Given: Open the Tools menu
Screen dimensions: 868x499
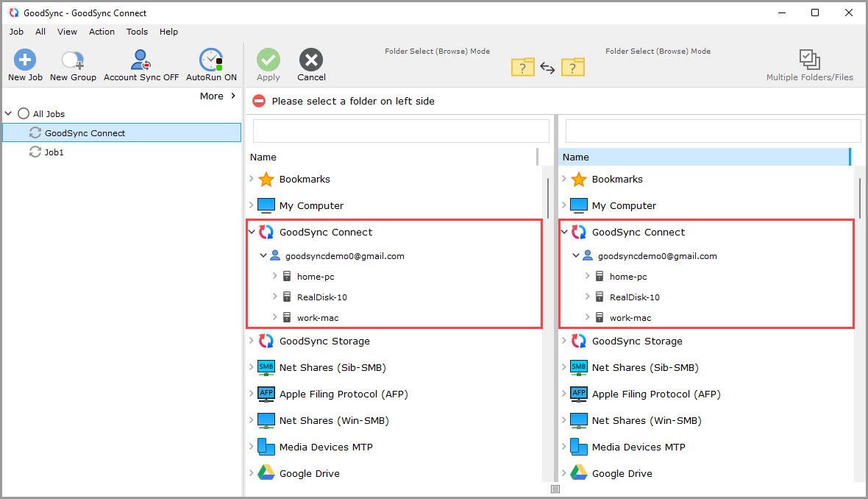Looking at the screenshot, I should tap(136, 32).
